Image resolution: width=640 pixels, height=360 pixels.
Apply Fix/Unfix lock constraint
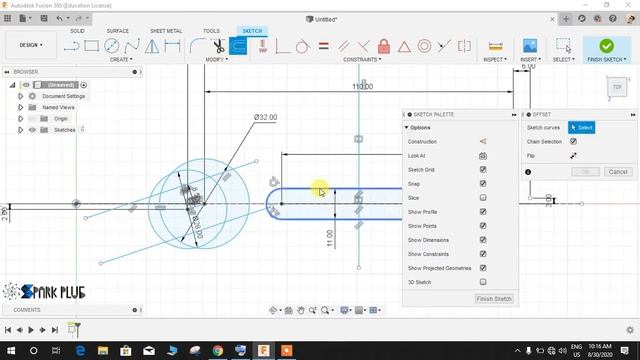tap(384, 46)
